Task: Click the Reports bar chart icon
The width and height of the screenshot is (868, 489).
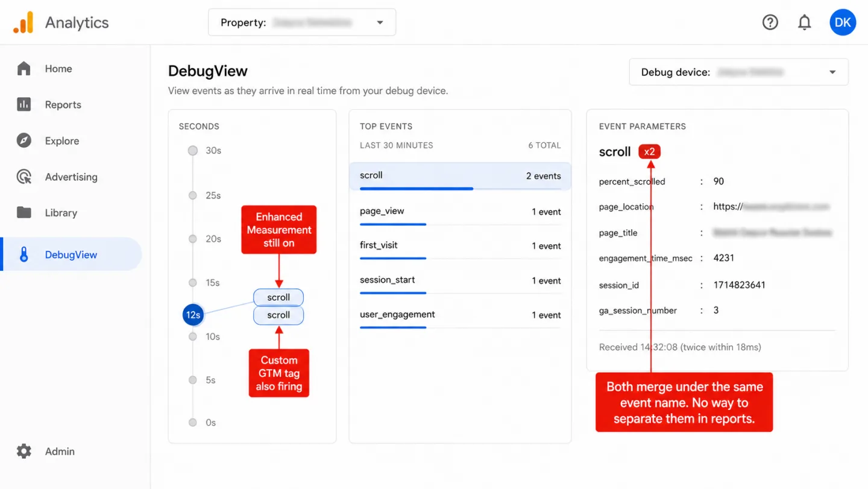Action: [x=24, y=104]
